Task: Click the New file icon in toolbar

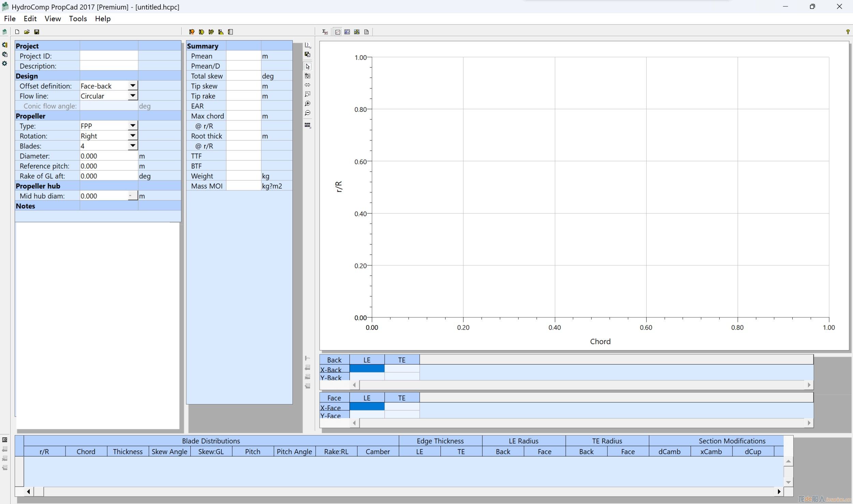Action: [17, 32]
